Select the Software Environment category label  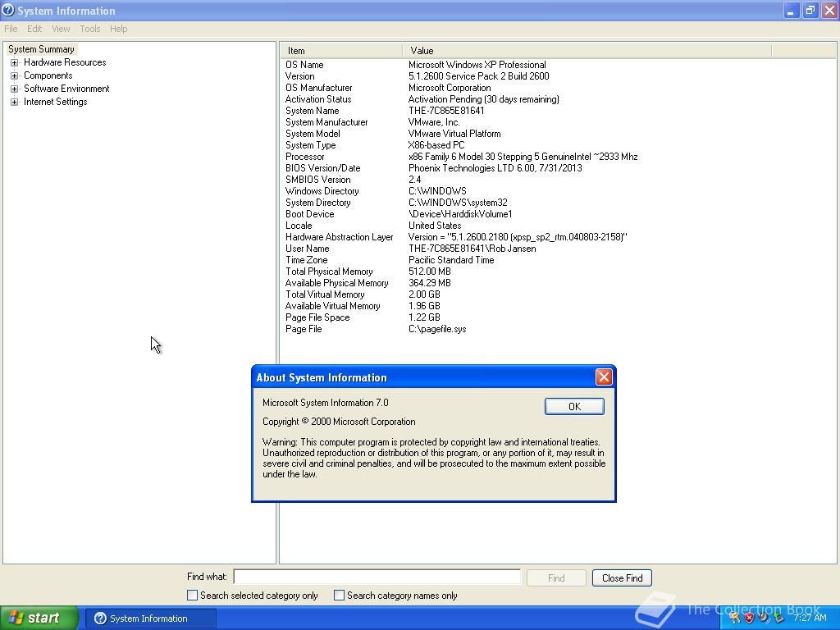(66, 89)
